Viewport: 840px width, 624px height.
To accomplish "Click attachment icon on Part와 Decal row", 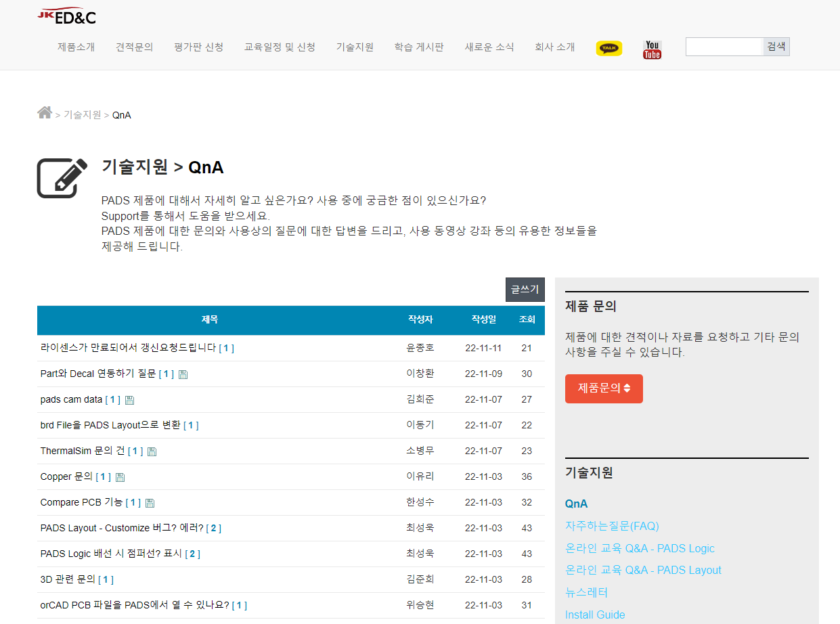I will pyautogui.click(x=183, y=374).
